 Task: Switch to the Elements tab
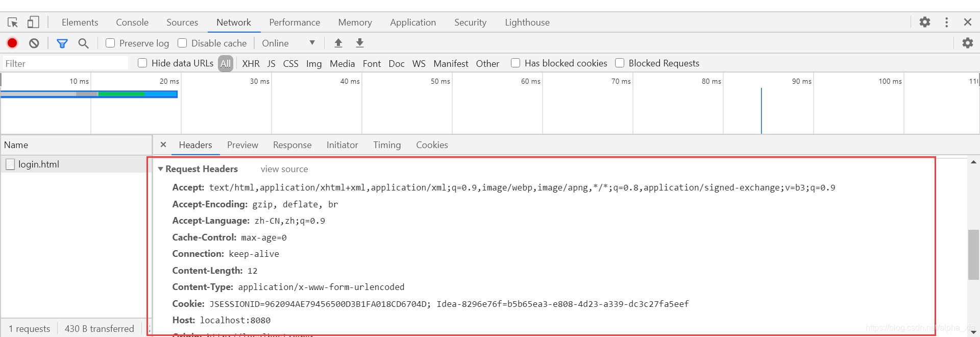point(80,22)
